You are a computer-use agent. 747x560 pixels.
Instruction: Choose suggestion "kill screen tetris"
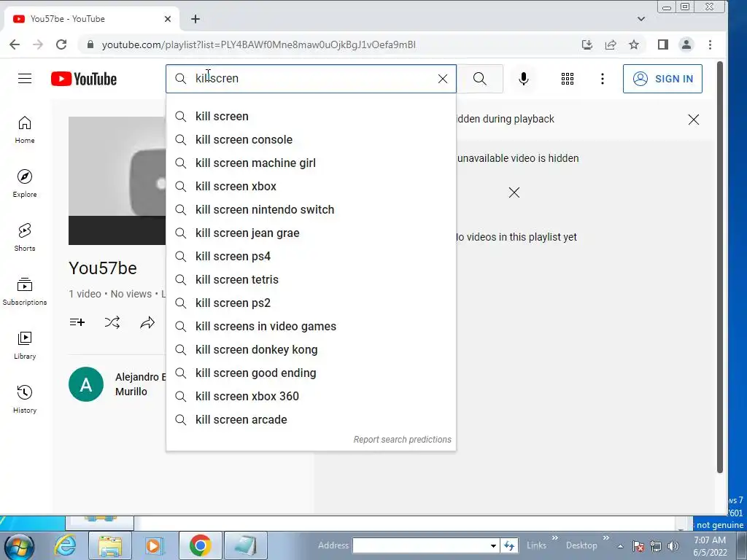[311, 279]
